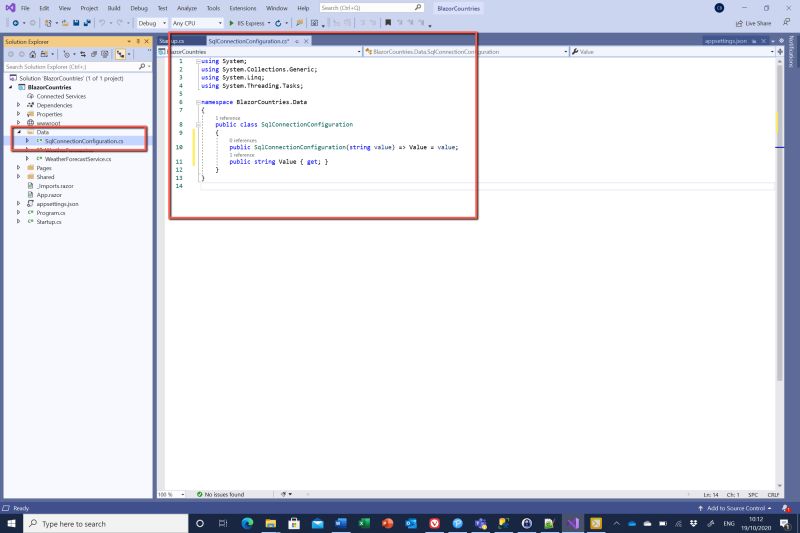Toggle the Solution Explorer auto-hide pin
800x533 pixels.
138,41
